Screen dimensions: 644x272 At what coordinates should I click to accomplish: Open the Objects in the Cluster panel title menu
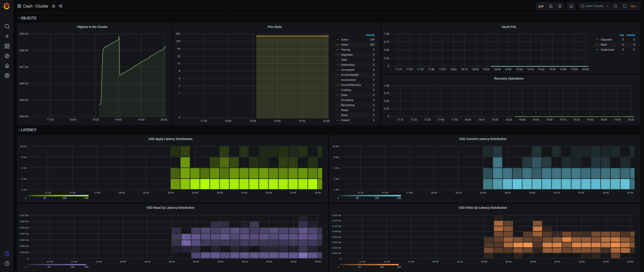[x=92, y=27]
